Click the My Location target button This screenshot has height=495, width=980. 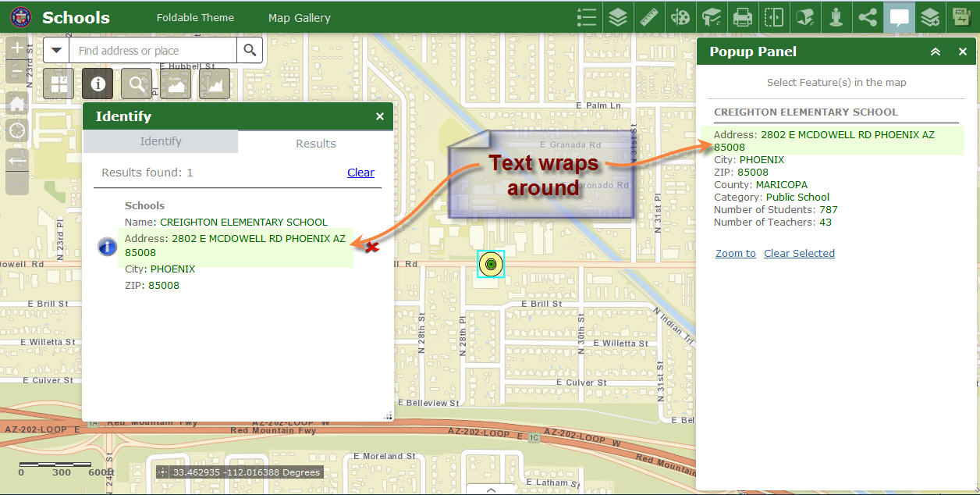pos(17,131)
